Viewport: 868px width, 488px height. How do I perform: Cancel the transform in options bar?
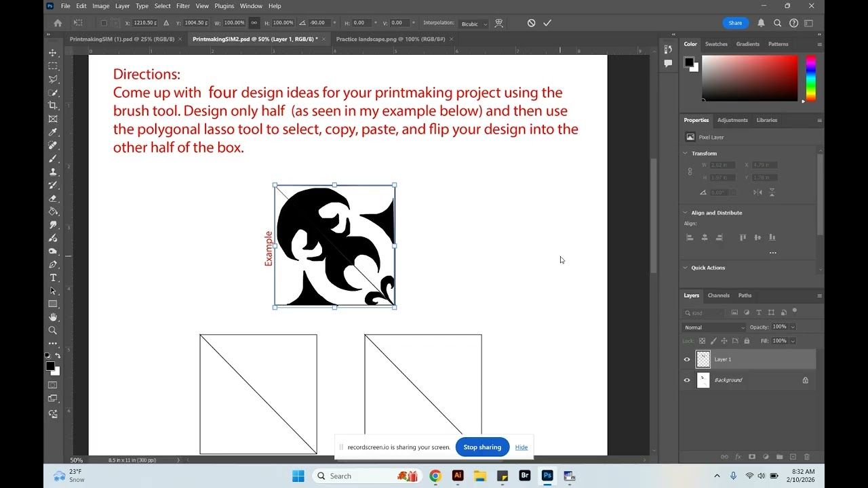tap(531, 23)
